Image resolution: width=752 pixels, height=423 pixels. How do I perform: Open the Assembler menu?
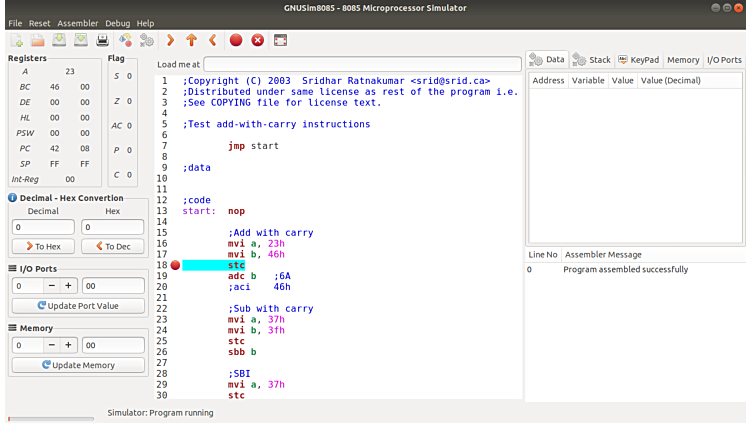tap(78, 23)
